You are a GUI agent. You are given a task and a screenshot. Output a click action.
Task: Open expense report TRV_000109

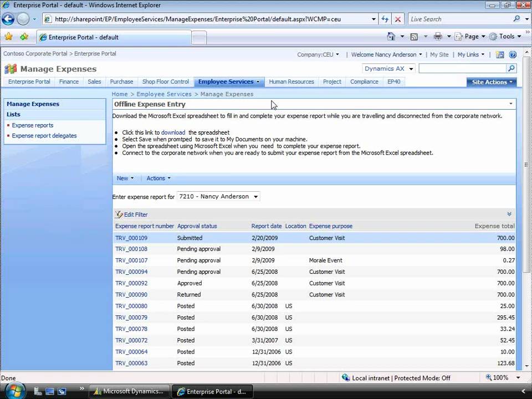coord(131,238)
